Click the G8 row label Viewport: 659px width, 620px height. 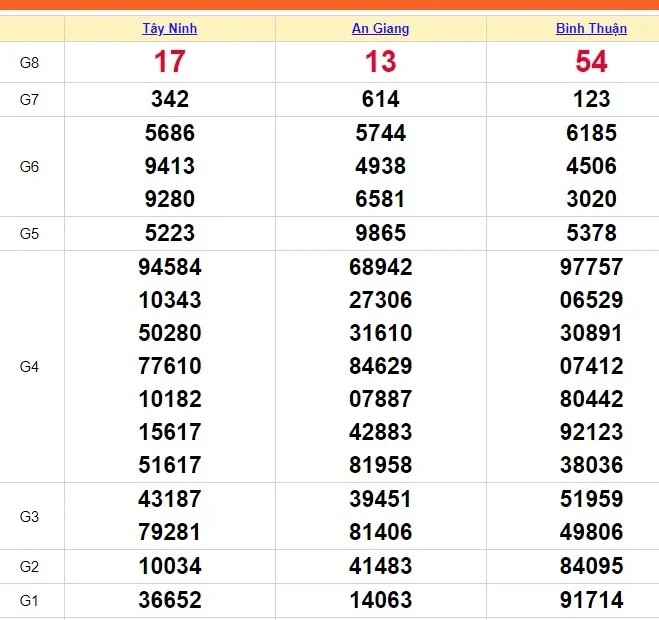[30, 62]
